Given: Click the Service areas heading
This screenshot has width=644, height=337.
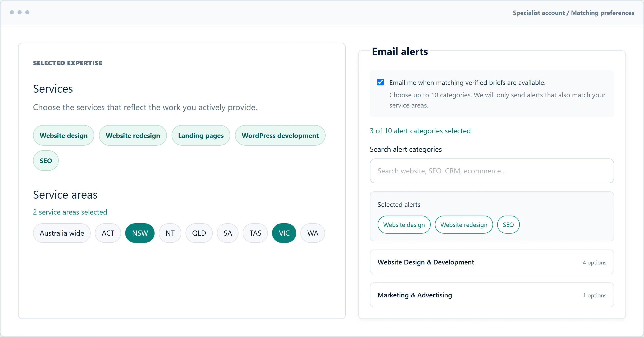Looking at the screenshot, I should [x=65, y=195].
